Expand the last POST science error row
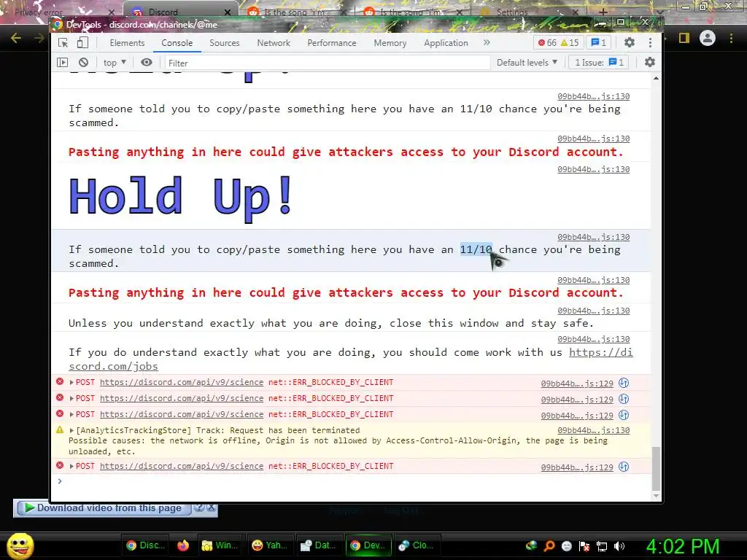 [71, 466]
